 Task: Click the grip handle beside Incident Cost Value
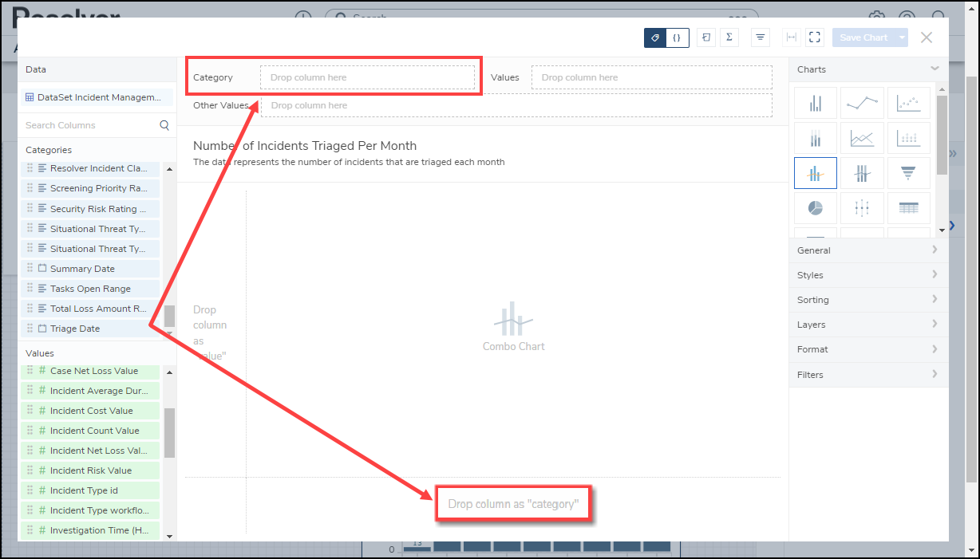(30, 410)
